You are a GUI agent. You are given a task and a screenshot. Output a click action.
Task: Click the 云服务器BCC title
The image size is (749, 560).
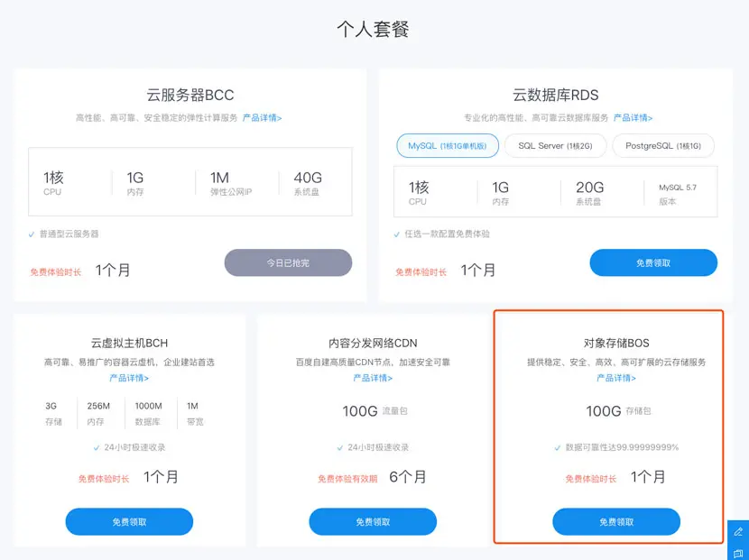click(x=190, y=95)
